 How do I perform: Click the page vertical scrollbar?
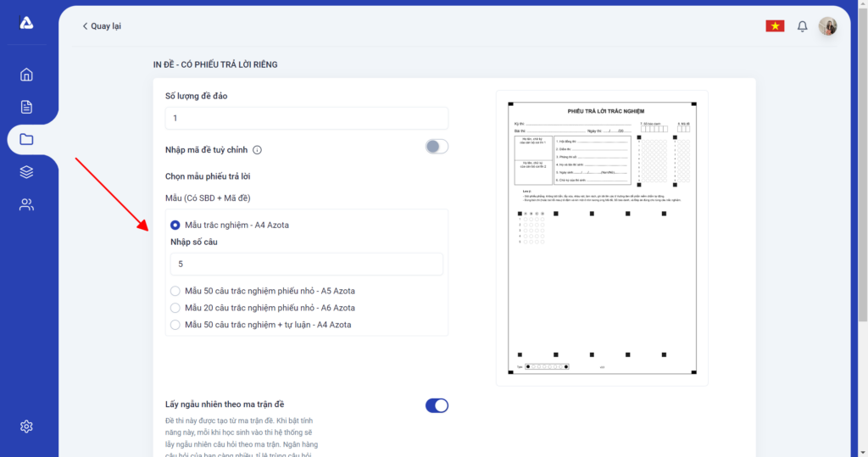(862, 166)
